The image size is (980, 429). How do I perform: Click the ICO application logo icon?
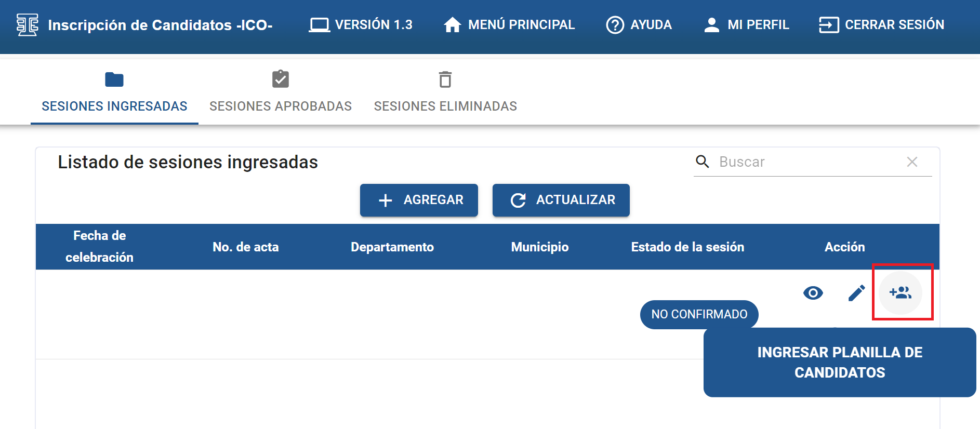(27, 24)
